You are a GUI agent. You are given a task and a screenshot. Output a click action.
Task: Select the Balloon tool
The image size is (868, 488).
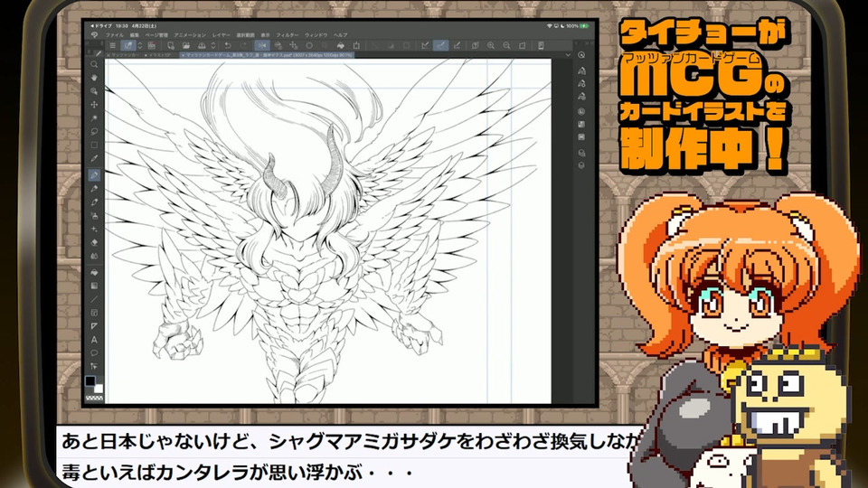(x=94, y=352)
